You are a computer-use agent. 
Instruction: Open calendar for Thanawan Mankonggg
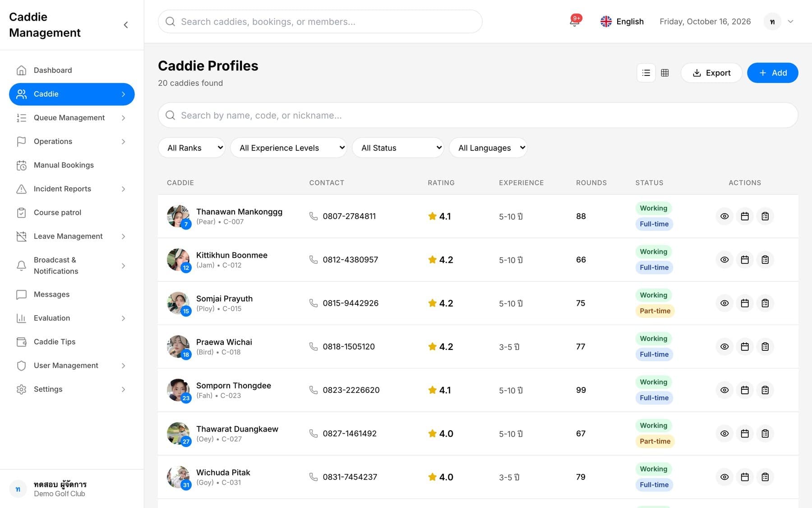click(x=745, y=216)
